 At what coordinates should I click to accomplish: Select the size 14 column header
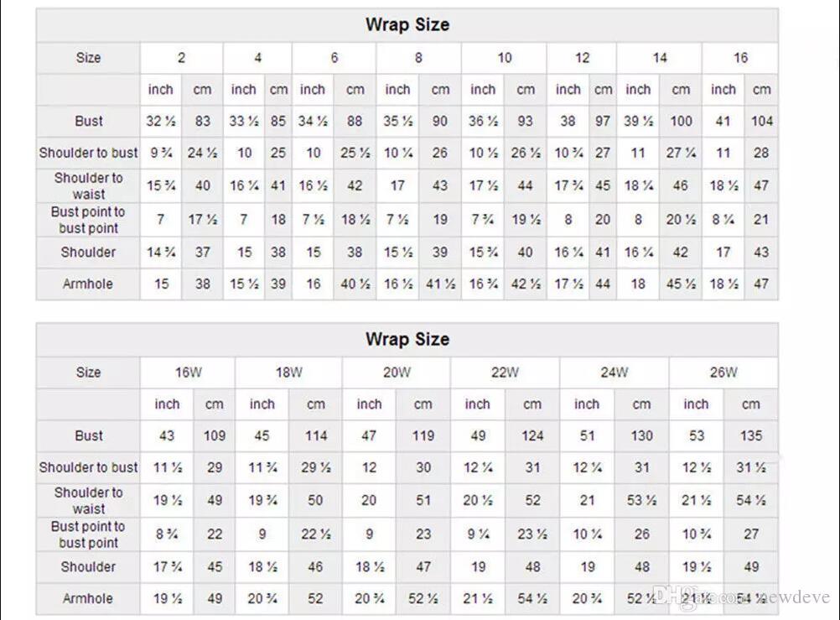click(660, 58)
